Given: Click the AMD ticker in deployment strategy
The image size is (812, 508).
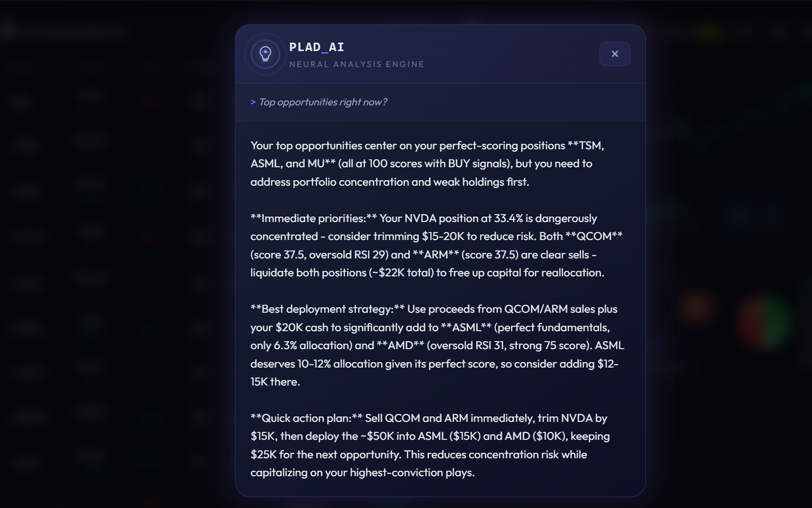Looking at the screenshot, I should [402, 345].
